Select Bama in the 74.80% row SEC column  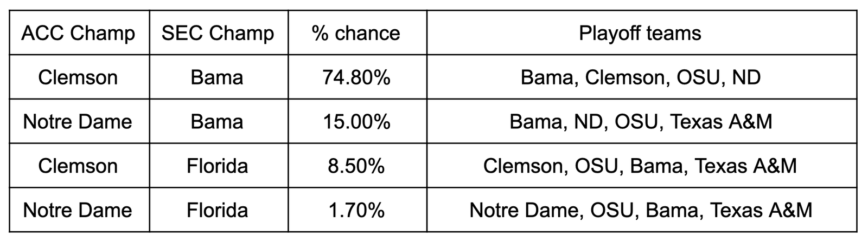coord(217,77)
